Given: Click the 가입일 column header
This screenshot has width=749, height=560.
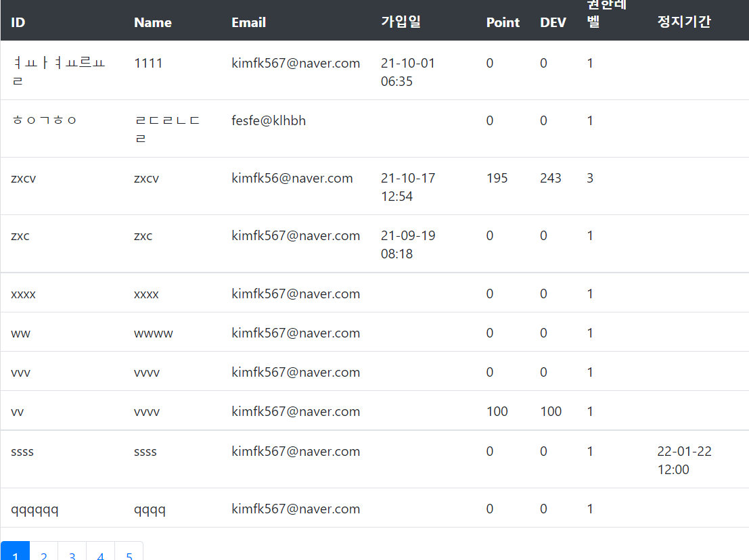Looking at the screenshot, I should 401,22.
